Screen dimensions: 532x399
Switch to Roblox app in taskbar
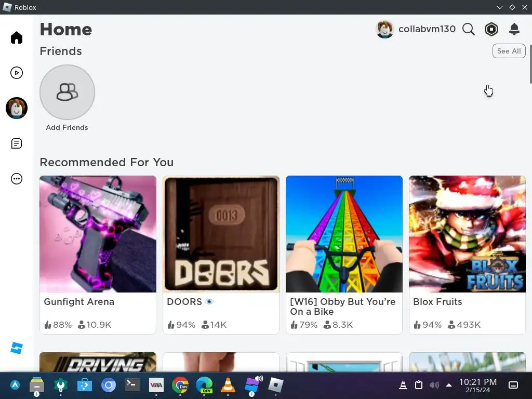(x=275, y=385)
